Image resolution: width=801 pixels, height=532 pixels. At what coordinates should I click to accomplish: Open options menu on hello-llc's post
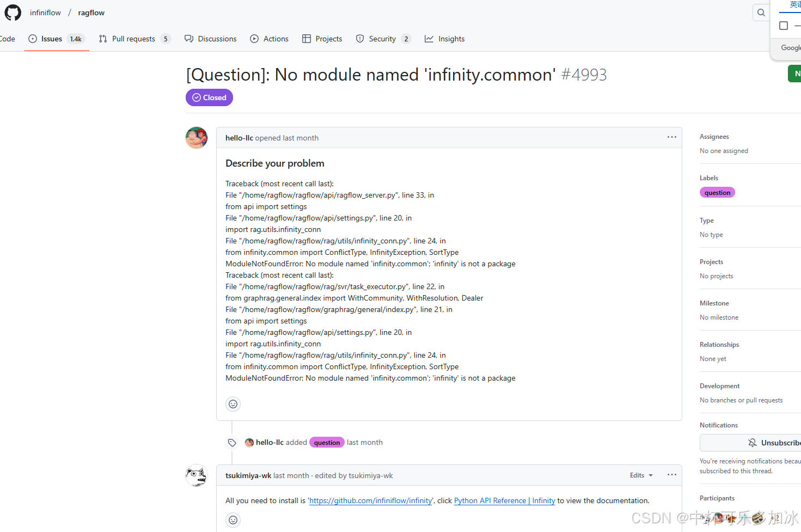tap(672, 137)
